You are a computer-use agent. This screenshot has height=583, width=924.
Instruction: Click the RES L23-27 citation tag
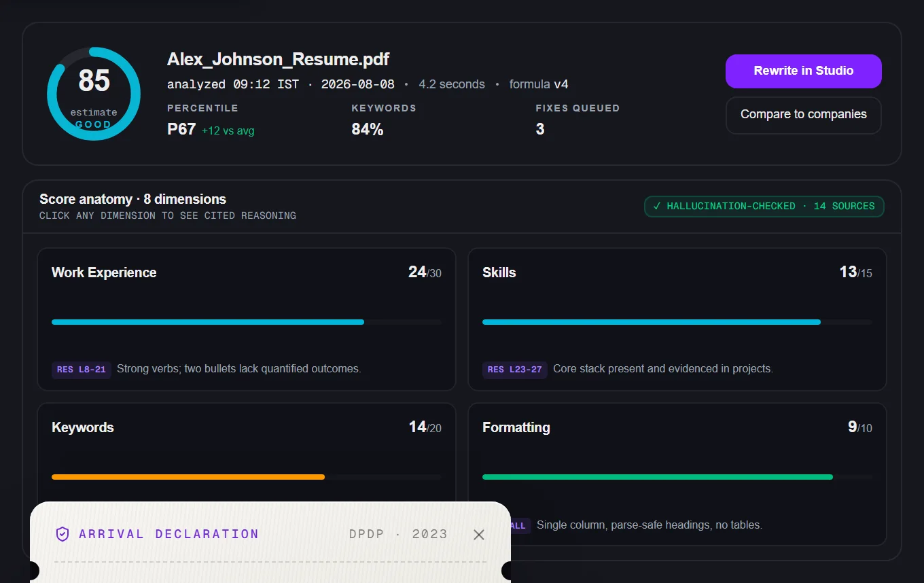tap(515, 370)
